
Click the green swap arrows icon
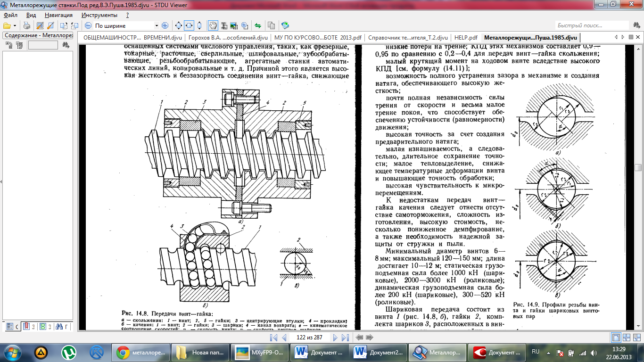click(258, 25)
